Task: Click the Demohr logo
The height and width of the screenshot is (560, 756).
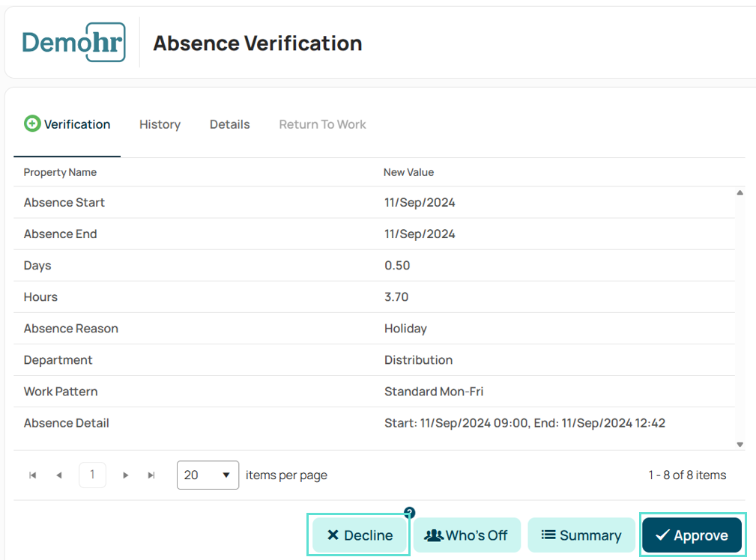Action: point(73,43)
